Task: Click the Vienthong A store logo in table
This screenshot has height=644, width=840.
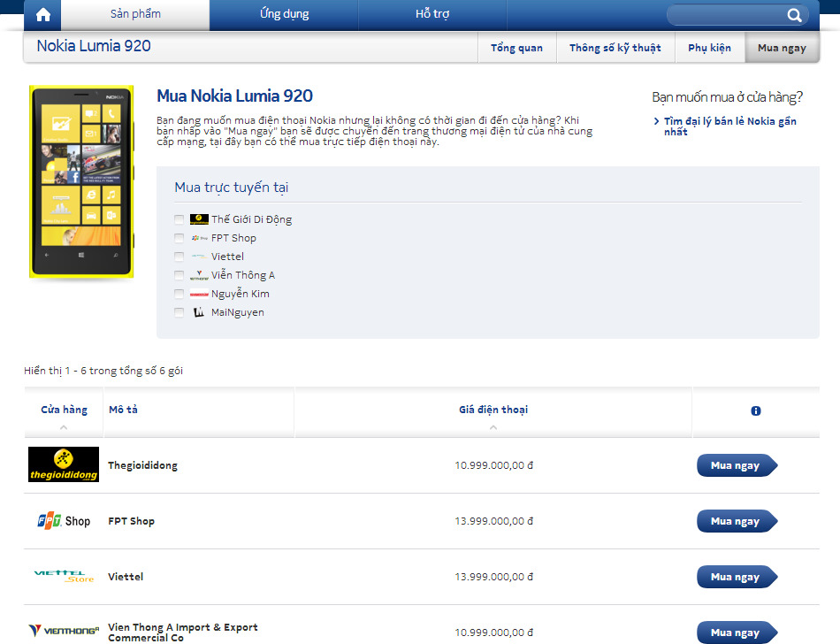Action: 64,631
